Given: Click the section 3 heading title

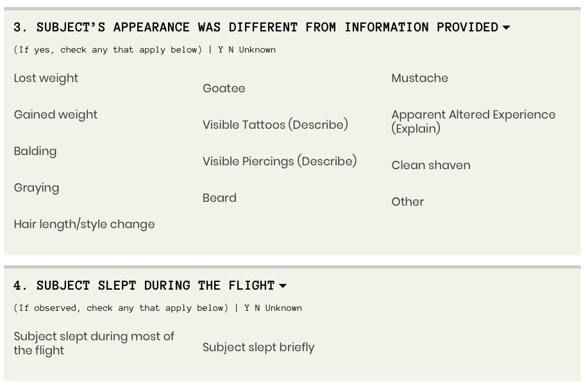Looking at the screenshot, I should coord(255,28).
